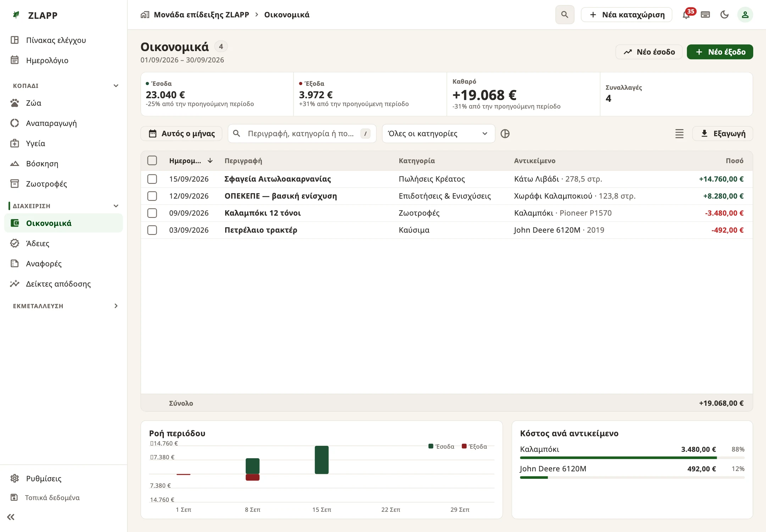Open the Όλες οι κατηγορίες dropdown
Viewport: 766px width, 532px height.
point(438,134)
